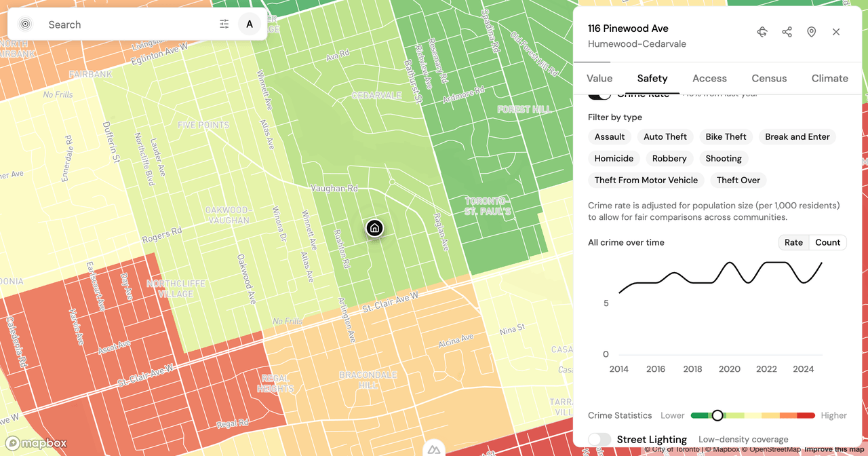Viewport: 868px width, 456px height.
Task: Click the red end of crime legend
Action: click(806, 415)
